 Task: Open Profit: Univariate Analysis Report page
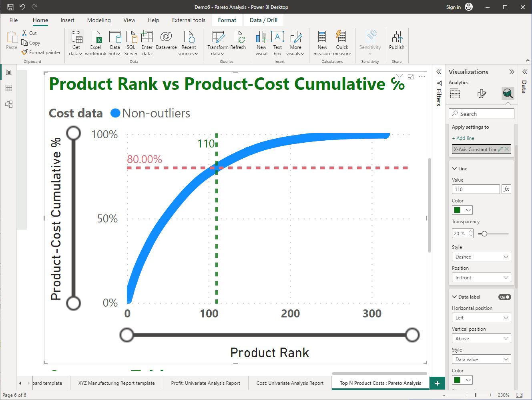click(206, 383)
